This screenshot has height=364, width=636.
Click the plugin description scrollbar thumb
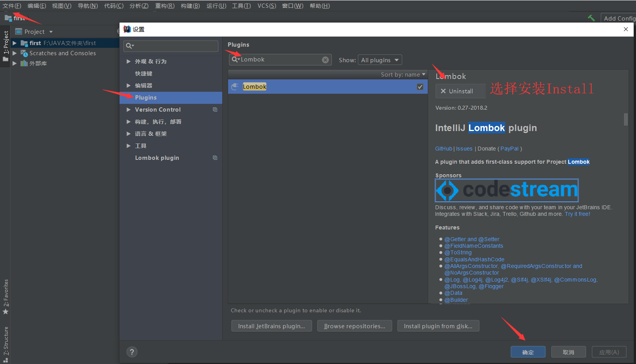point(626,119)
